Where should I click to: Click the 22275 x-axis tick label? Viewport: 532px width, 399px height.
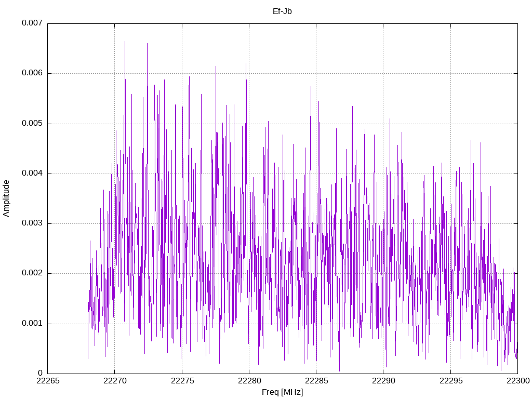[182, 381]
